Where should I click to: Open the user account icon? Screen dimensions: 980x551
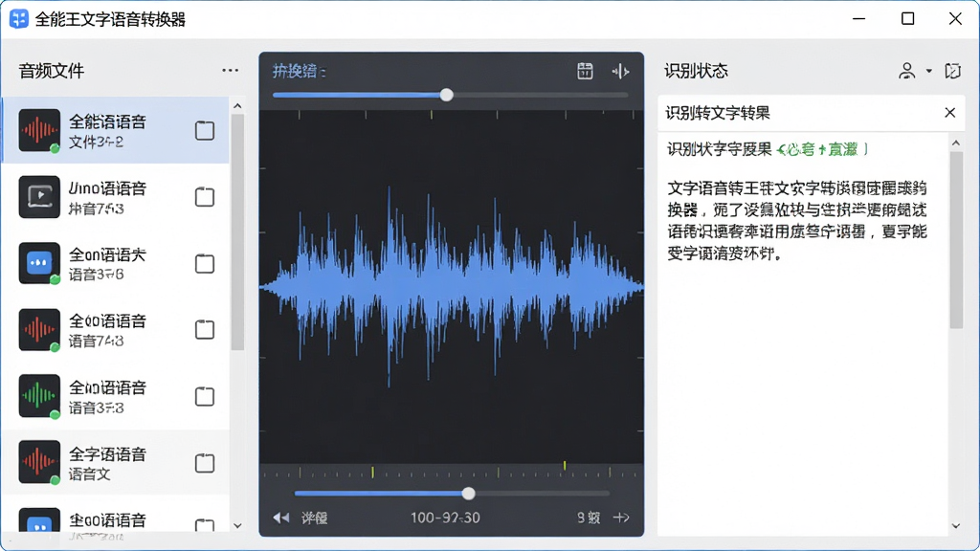pos(907,71)
